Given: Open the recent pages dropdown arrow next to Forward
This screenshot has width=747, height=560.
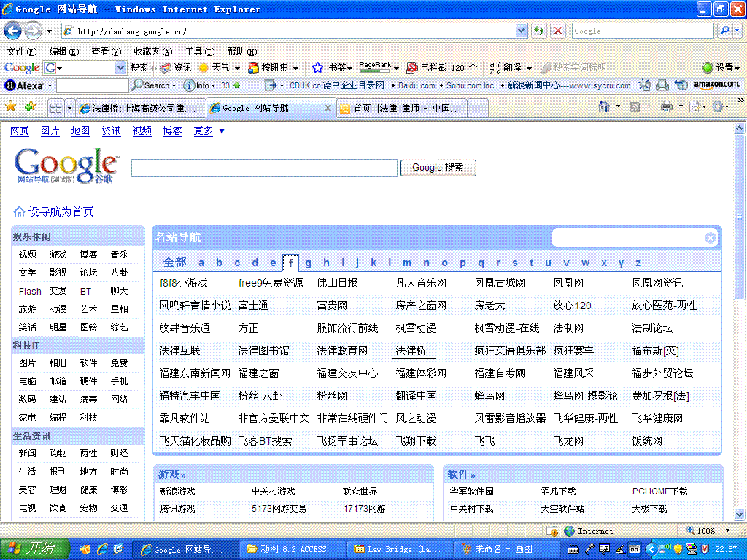Looking at the screenshot, I should pos(49,31).
